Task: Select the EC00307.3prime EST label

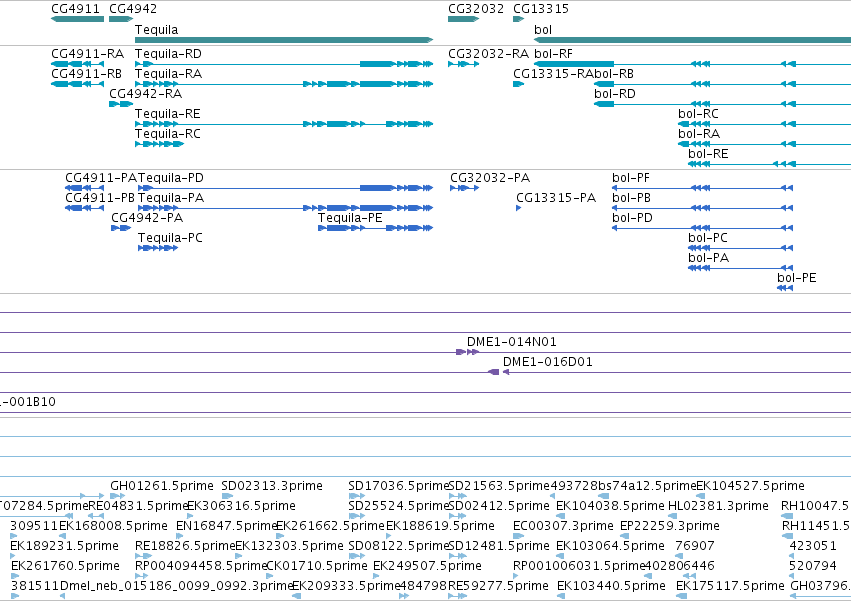Action: [x=563, y=526]
